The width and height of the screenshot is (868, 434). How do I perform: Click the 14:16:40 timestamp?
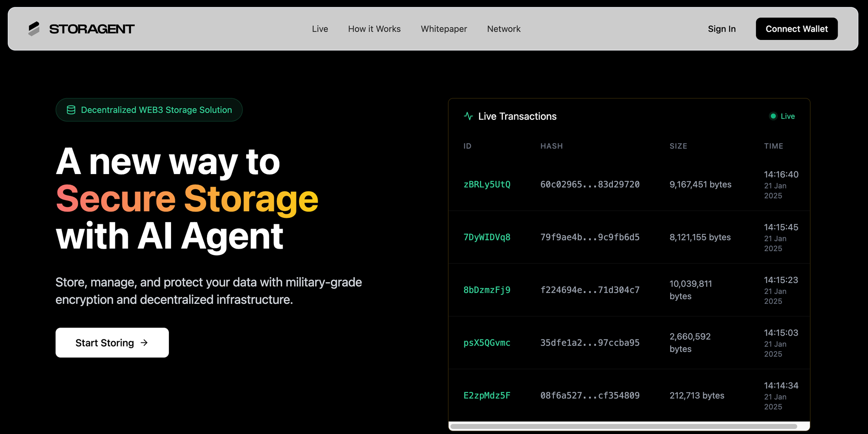point(781,174)
